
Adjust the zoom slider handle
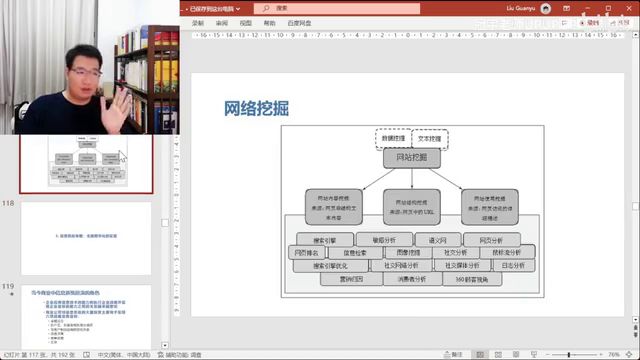(x=569, y=355)
